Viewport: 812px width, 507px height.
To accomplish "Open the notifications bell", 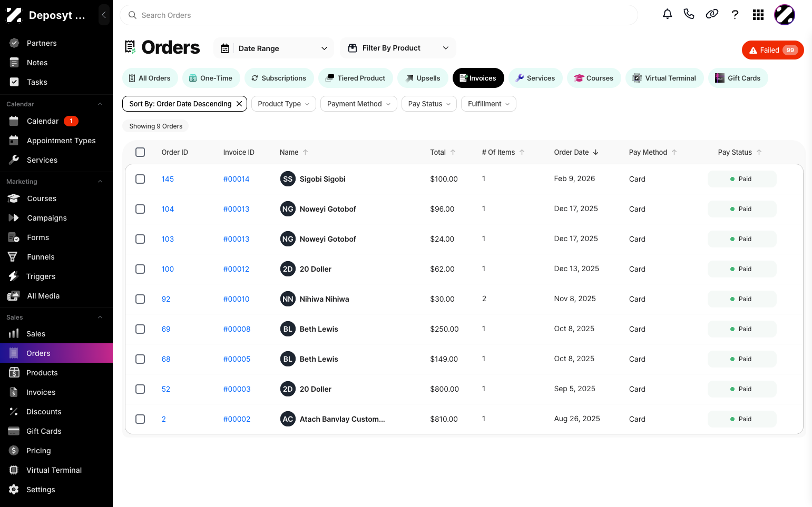I will pos(667,14).
